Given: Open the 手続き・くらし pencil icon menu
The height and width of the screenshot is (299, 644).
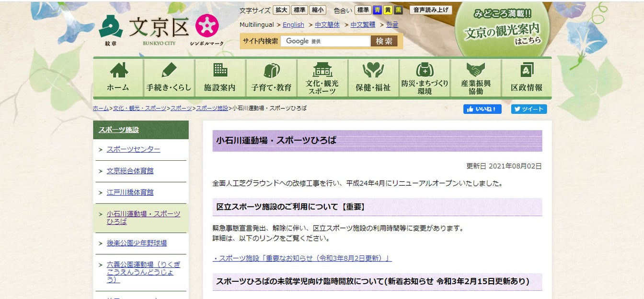Looking at the screenshot, I should click(169, 71).
